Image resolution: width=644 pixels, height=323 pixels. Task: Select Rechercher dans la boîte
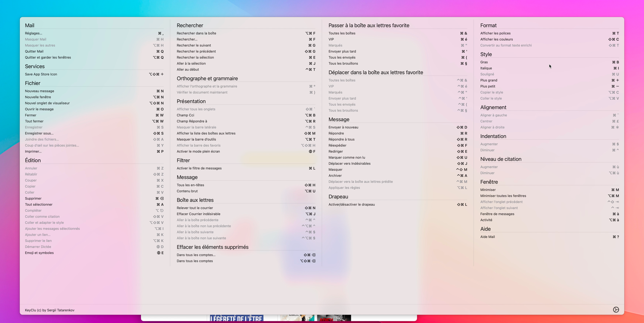(x=246, y=33)
